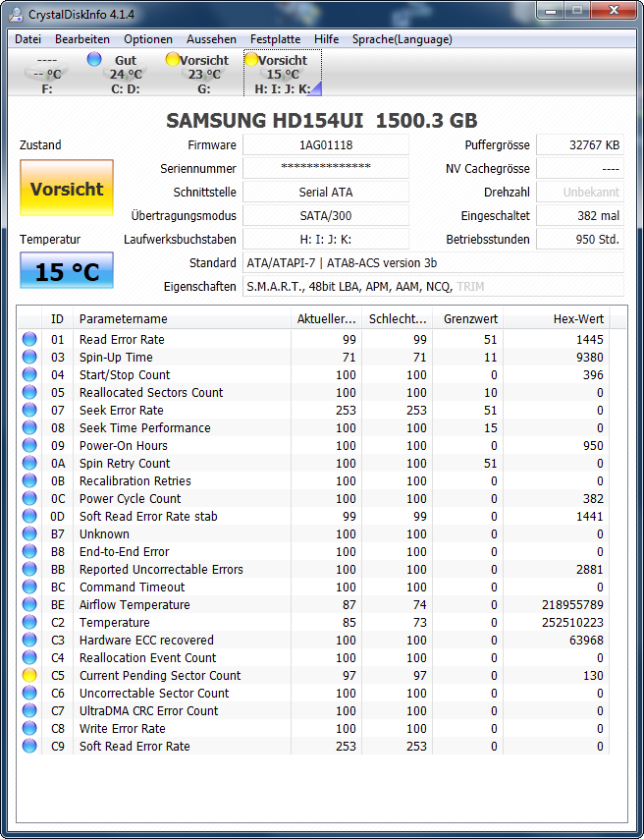Click the status icon for UltraDMA CRC Error Count
The height and width of the screenshot is (839, 644).
click(29, 710)
